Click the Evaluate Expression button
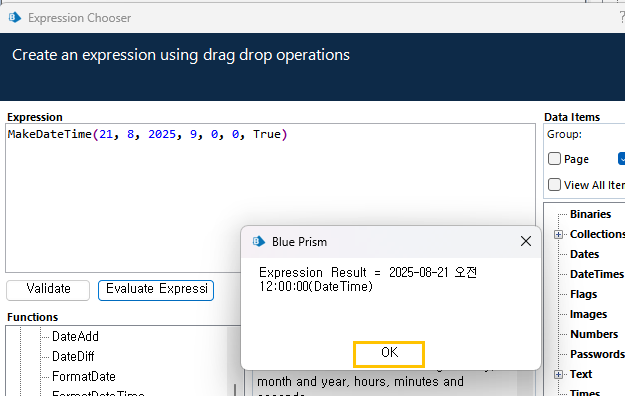 156,290
